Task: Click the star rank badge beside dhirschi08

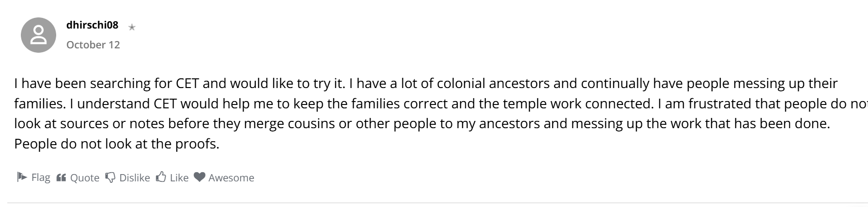Action: 132,28
